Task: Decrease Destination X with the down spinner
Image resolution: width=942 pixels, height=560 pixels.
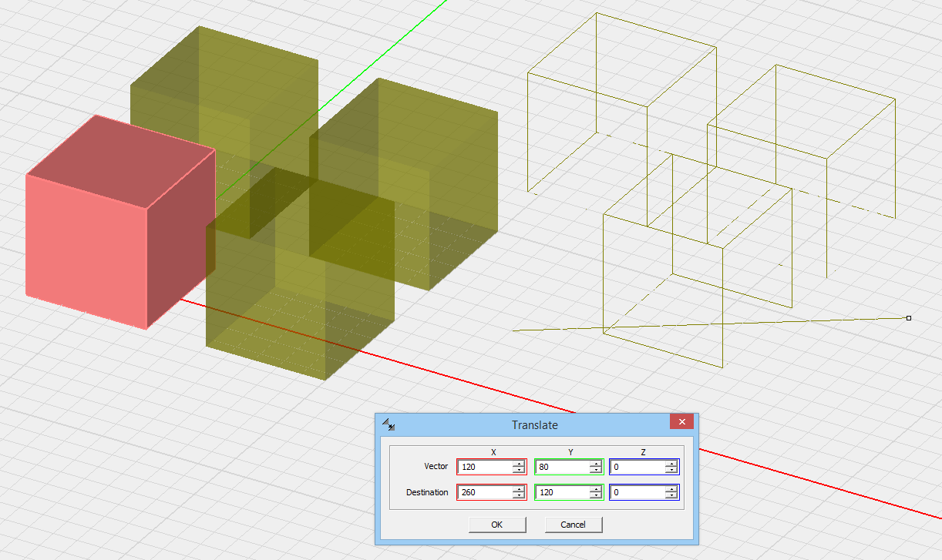Action: click(x=519, y=496)
